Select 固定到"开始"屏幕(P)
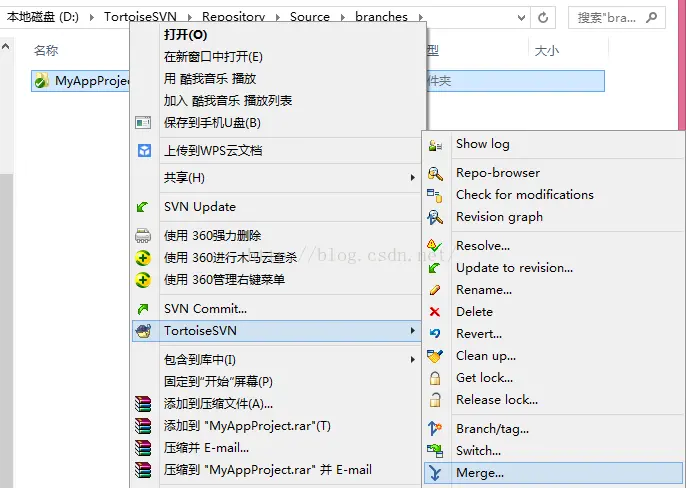Screen dimensions: 686x488 [x=278, y=382]
